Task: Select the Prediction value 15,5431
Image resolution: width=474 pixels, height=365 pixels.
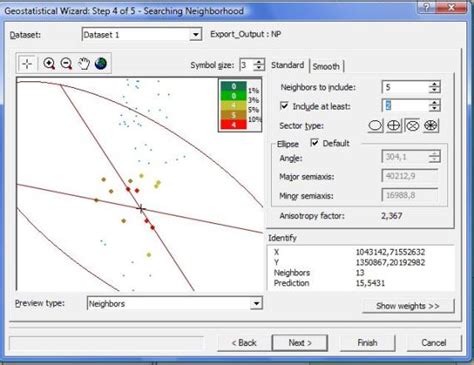Action: coord(370,283)
